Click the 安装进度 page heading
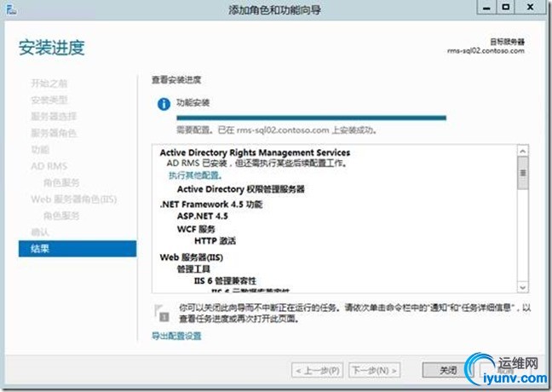Viewport: 552px width, 392px height. 52,48
